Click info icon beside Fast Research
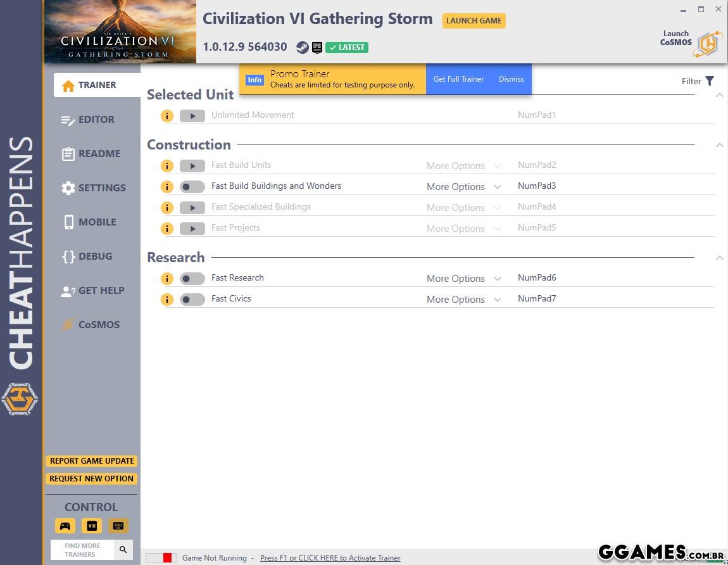The height and width of the screenshot is (565, 728). pyautogui.click(x=166, y=278)
